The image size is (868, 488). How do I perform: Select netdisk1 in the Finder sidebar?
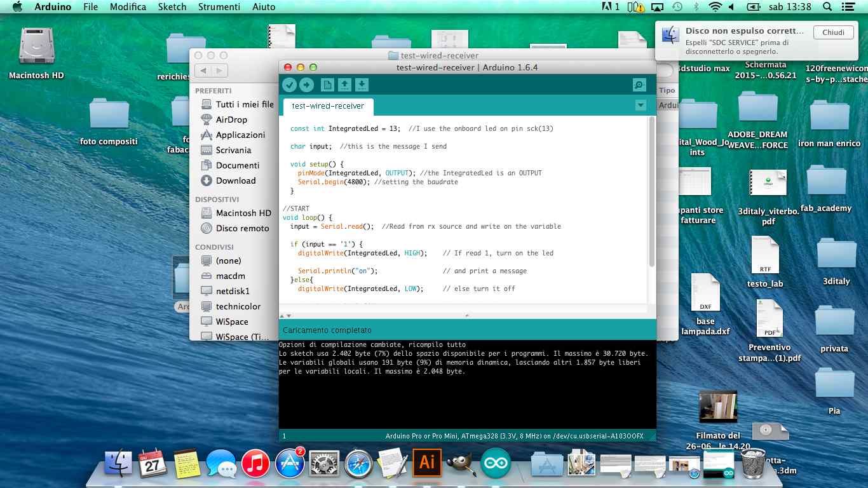[225, 291]
